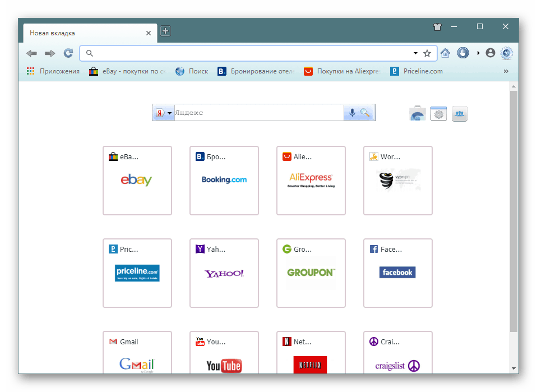The image size is (537, 392).
Task: Open the Facebook speed dial tile
Action: [398, 273]
